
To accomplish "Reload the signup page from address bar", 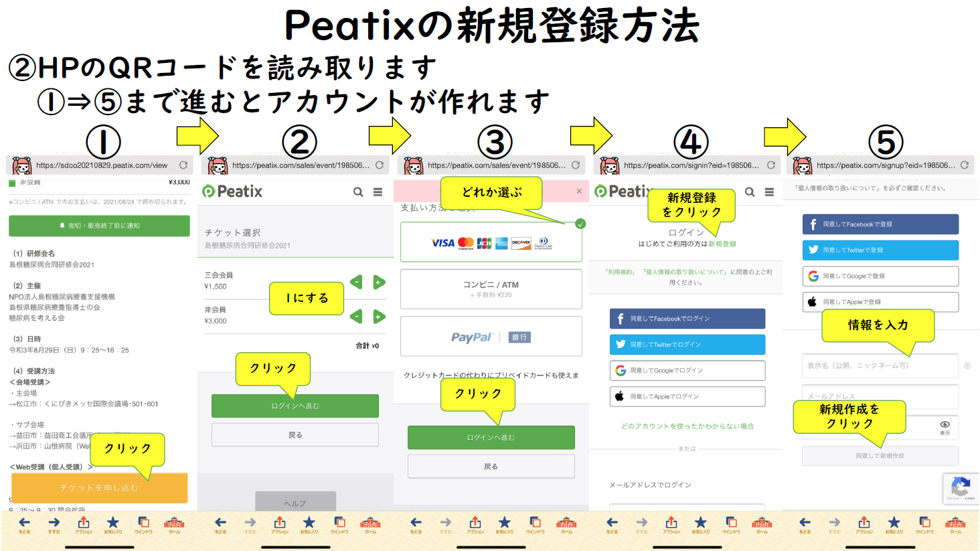I will [x=965, y=165].
